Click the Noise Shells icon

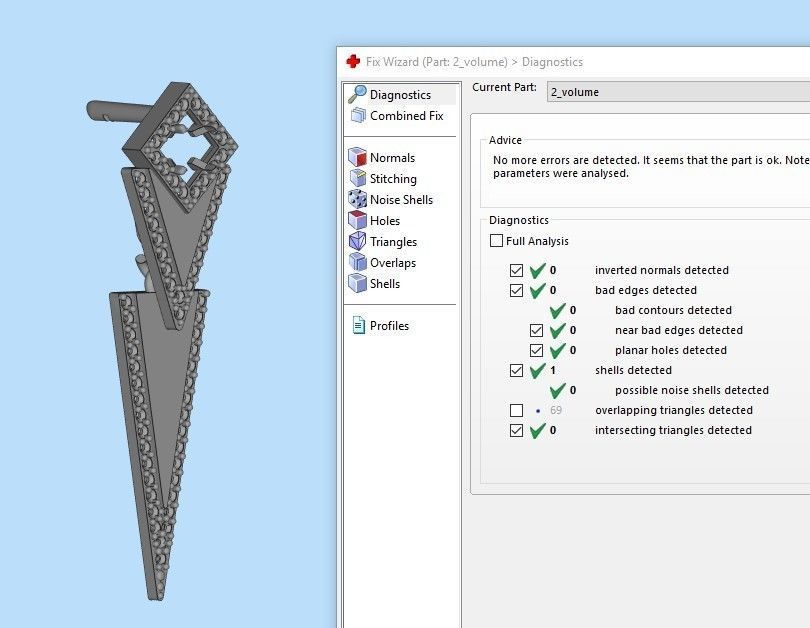click(357, 199)
